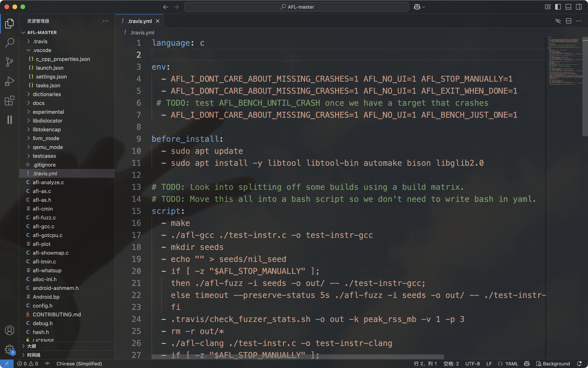Open afl-fuzz.c from the file tree
Image resolution: width=588 pixels, height=368 pixels.
44,218
